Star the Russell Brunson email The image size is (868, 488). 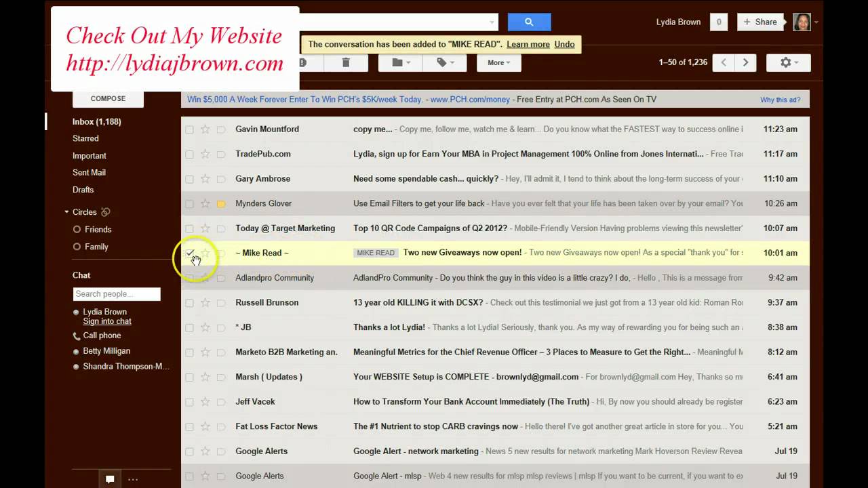click(205, 302)
